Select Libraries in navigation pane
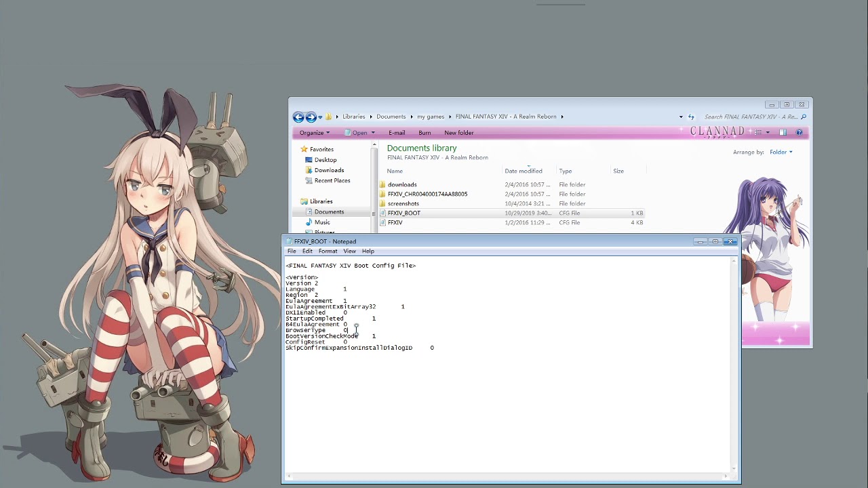This screenshot has width=868, height=488. (321, 201)
